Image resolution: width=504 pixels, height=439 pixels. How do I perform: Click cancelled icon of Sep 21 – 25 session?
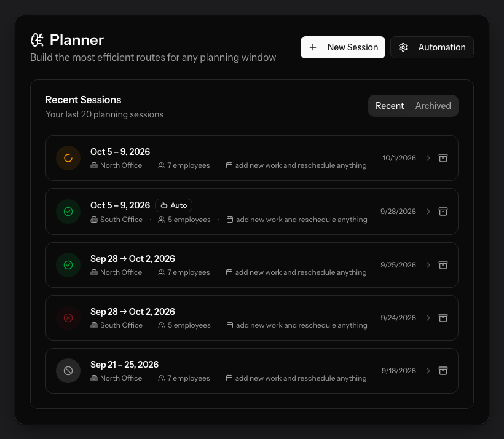[68, 371]
